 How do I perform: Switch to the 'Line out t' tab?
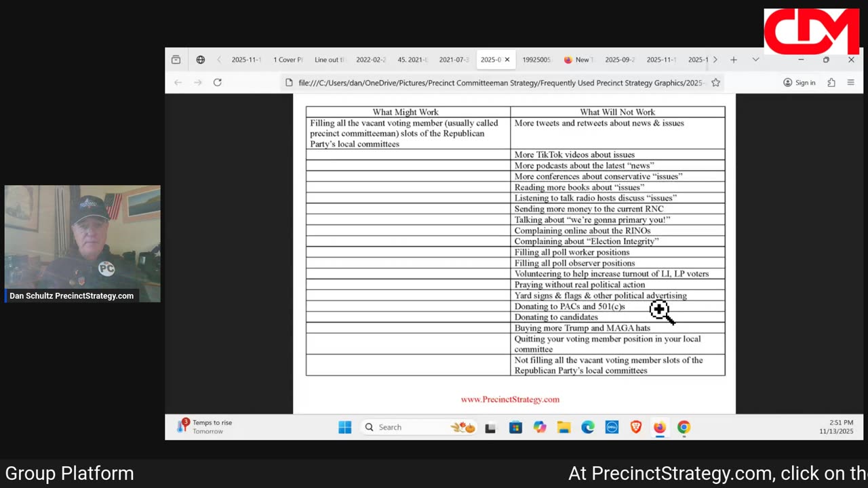[x=330, y=60]
